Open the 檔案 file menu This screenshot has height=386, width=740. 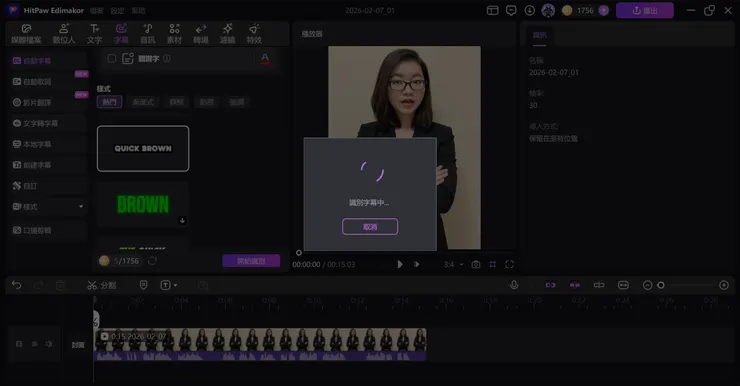[x=97, y=10]
